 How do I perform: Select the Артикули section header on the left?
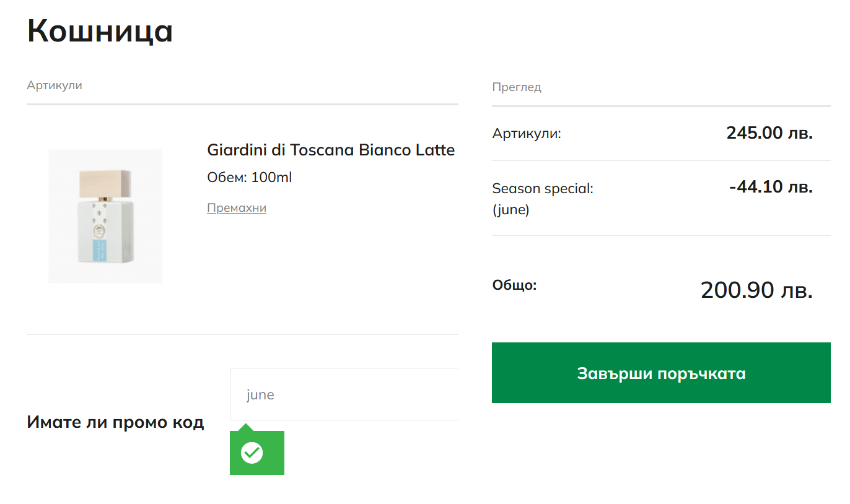[55, 85]
